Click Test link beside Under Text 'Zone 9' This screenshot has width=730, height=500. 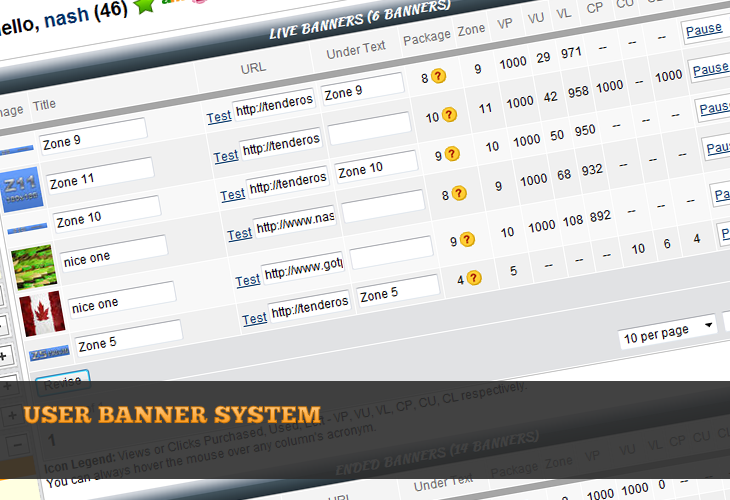219,116
